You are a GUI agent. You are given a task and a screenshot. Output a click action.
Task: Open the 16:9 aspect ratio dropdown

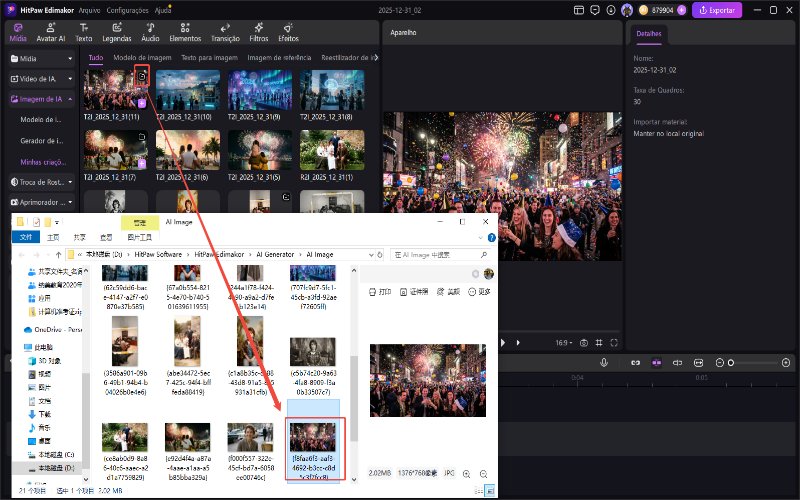(x=563, y=343)
